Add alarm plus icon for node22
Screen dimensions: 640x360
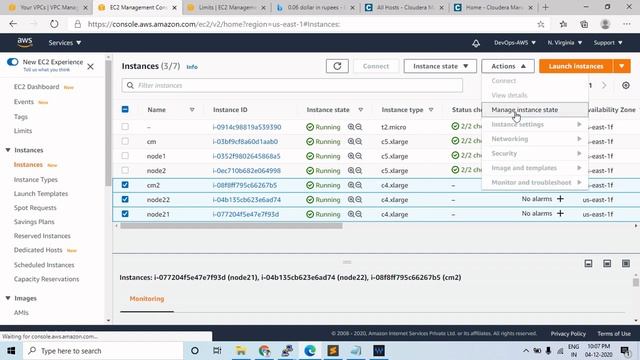click(560, 199)
